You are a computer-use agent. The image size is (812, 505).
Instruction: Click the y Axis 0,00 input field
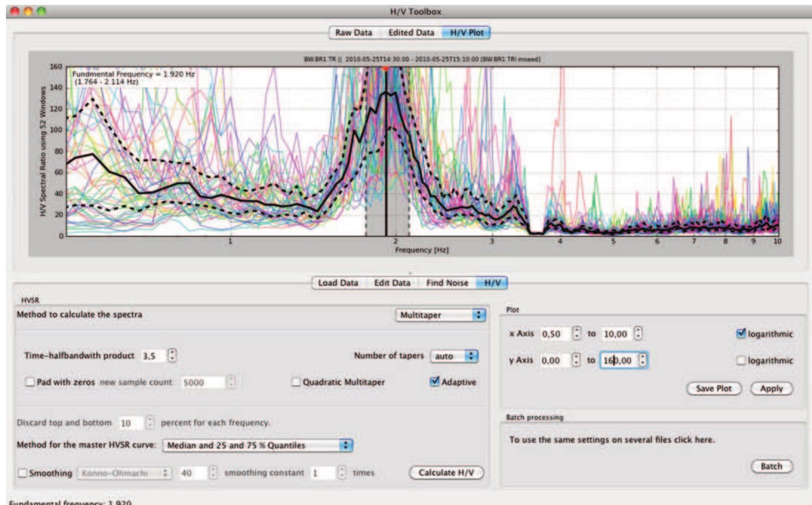click(x=555, y=360)
